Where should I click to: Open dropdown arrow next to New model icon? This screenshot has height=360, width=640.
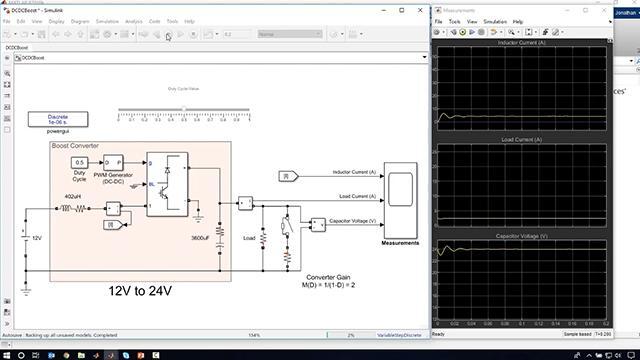[x=16, y=35]
